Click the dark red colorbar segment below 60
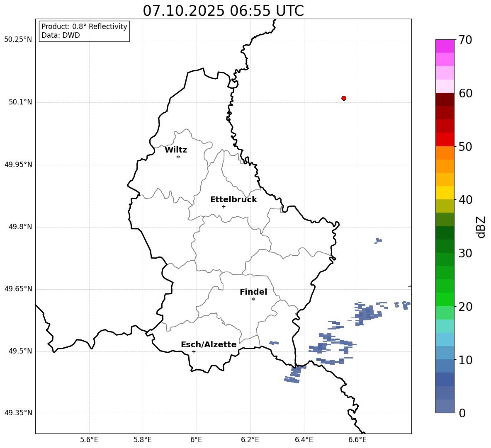The width and height of the screenshot is (491, 448). pos(445,99)
